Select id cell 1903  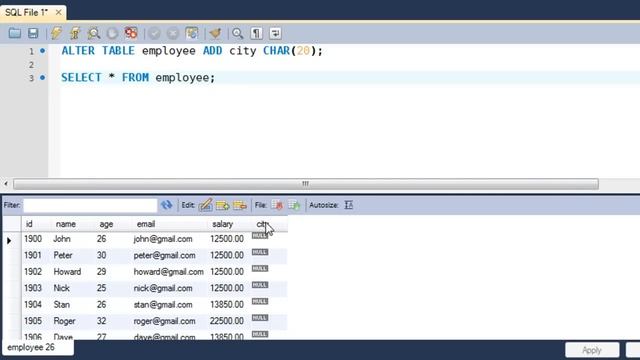33,288
